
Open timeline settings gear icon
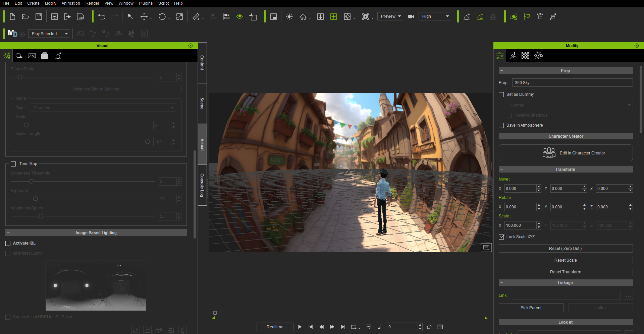429,327
